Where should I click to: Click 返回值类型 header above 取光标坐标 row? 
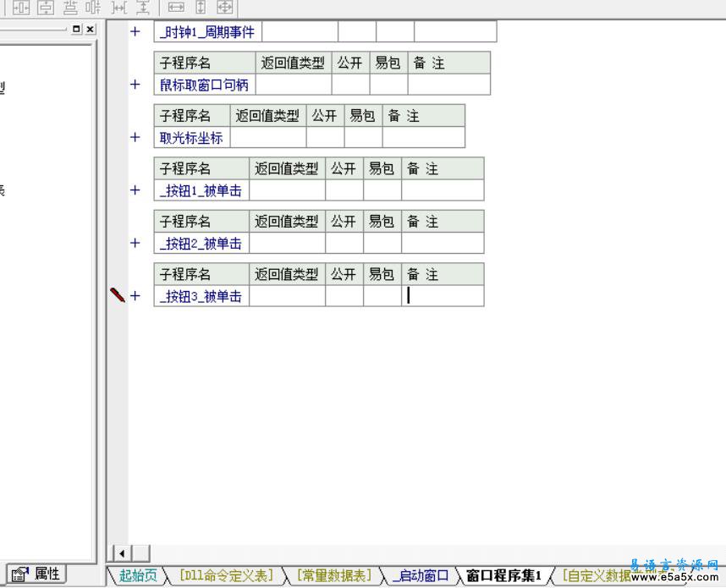pyautogui.click(x=268, y=116)
